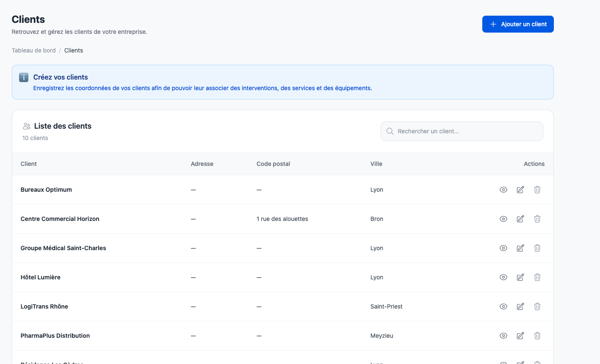The height and width of the screenshot is (364, 600).
Task: View LogiTrans Rhône client details
Action: [x=503, y=306]
